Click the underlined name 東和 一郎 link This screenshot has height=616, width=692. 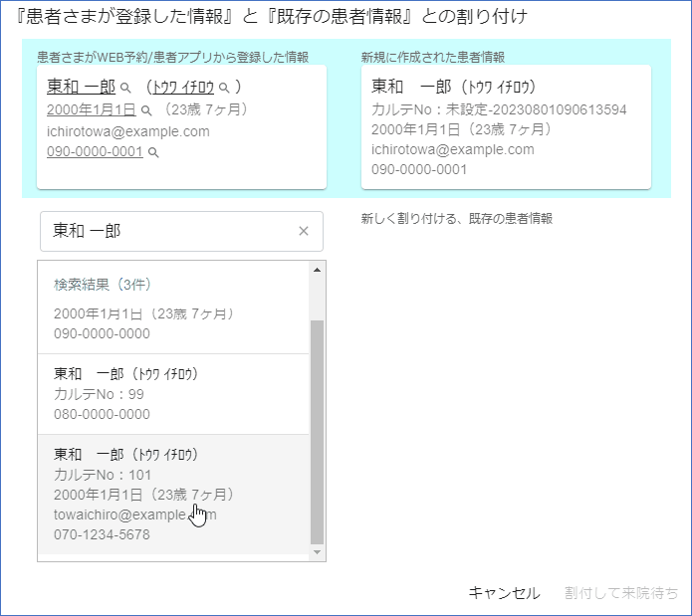(x=81, y=88)
